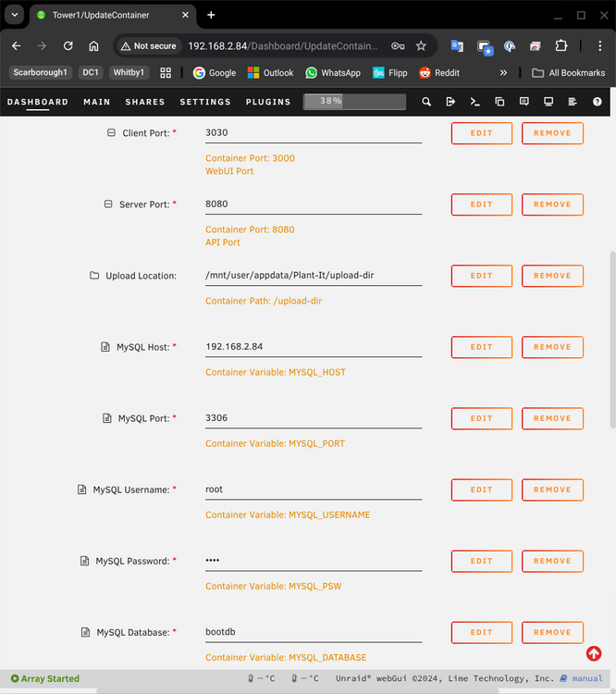Remove the Client Port setting
This screenshot has height=694, width=616.
point(552,133)
